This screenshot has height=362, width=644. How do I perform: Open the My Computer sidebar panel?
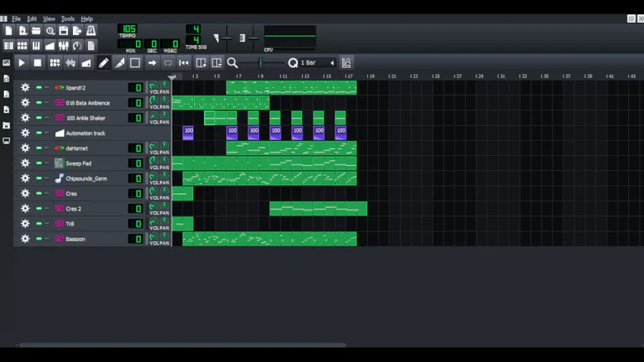click(x=6, y=141)
